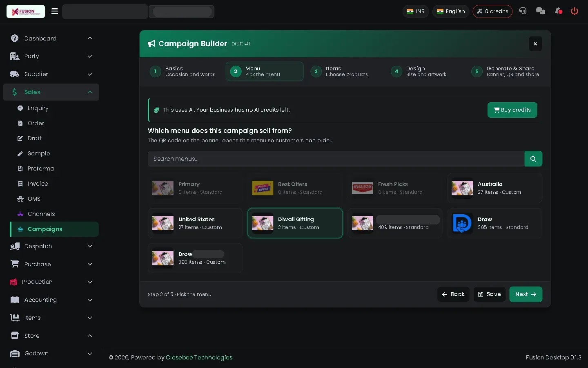Select the Diwali Gifting menu card

coord(295,223)
